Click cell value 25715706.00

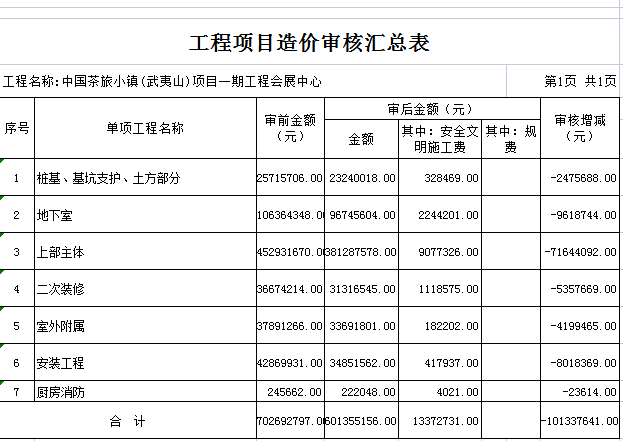[x=290, y=178]
